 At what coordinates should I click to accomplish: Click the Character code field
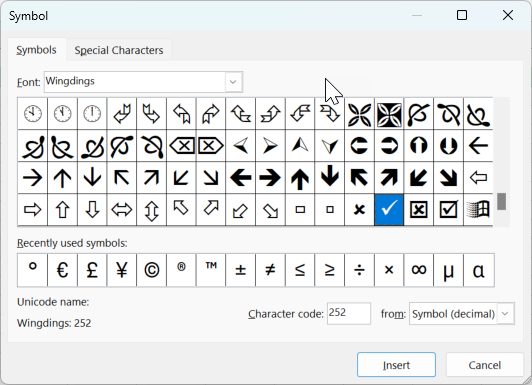348,313
